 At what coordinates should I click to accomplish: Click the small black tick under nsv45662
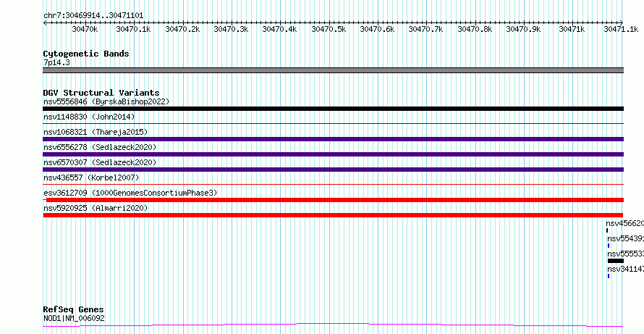[607, 230]
